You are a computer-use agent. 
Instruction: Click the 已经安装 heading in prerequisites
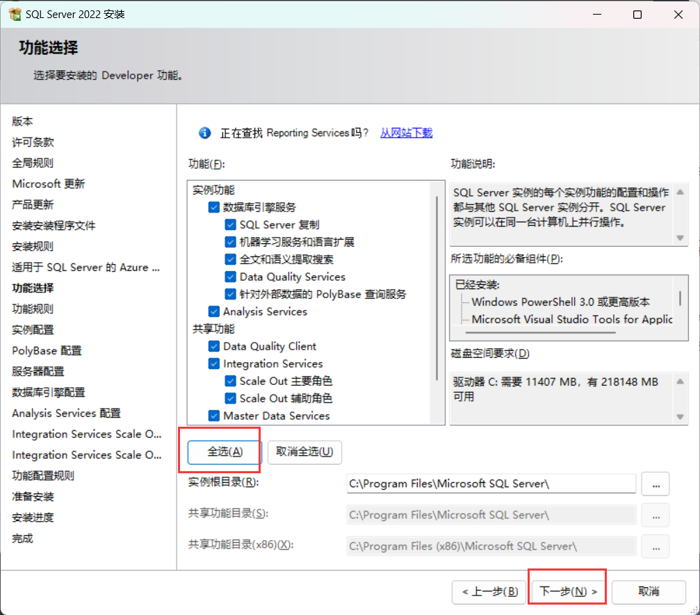(x=478, y=285)
